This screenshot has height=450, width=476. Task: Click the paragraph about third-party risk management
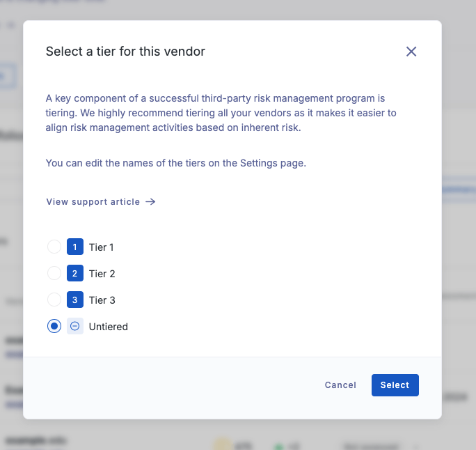tap(221, 113)
